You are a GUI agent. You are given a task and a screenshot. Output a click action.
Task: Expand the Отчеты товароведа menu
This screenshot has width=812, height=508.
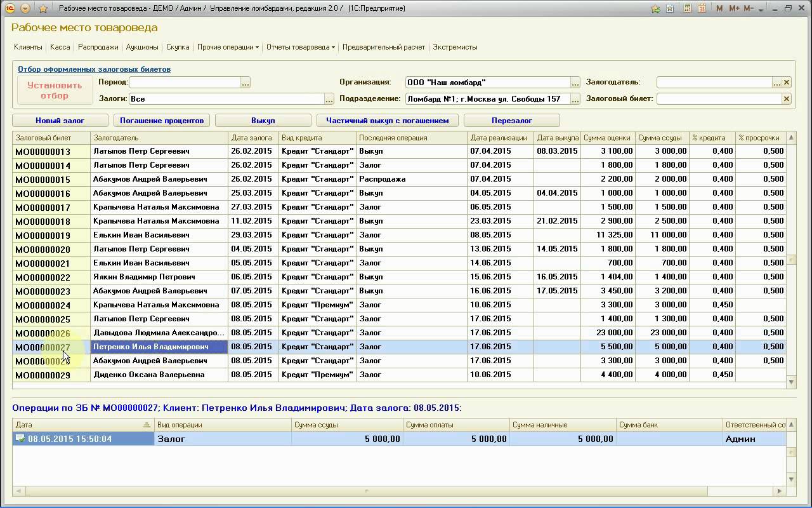[301, 47]
